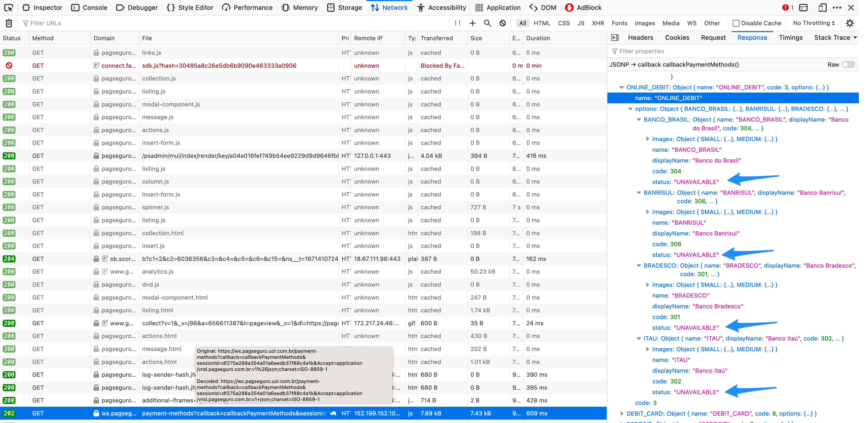The image size is (868, 423).
Task: Sort requests by Transferred column
Action: click(x=443, y=38)
